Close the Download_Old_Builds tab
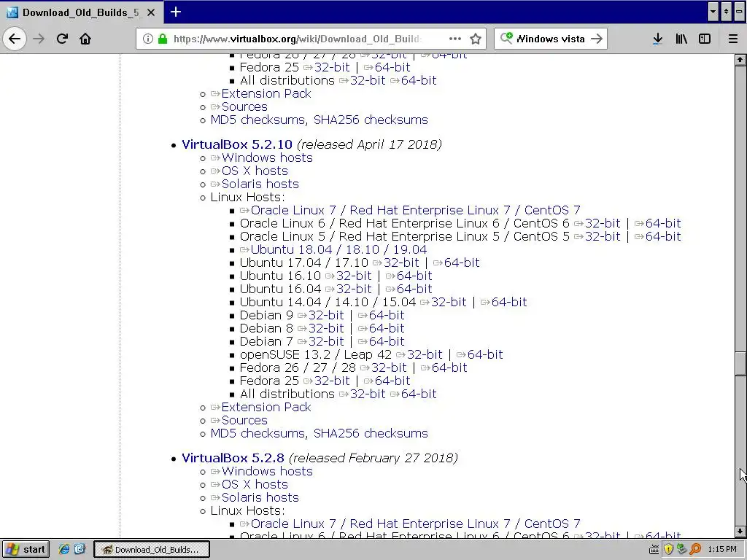The image size is (747, 560). pos(151,12)
